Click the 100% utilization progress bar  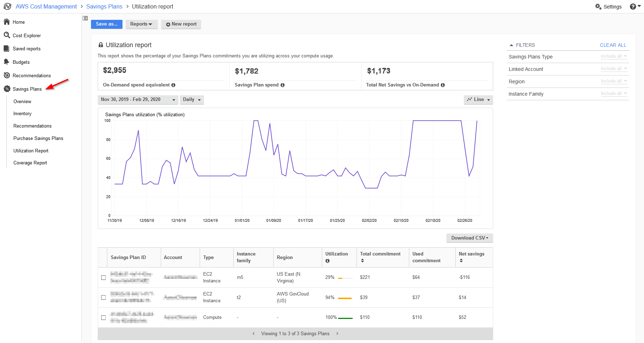pos(345,318)
